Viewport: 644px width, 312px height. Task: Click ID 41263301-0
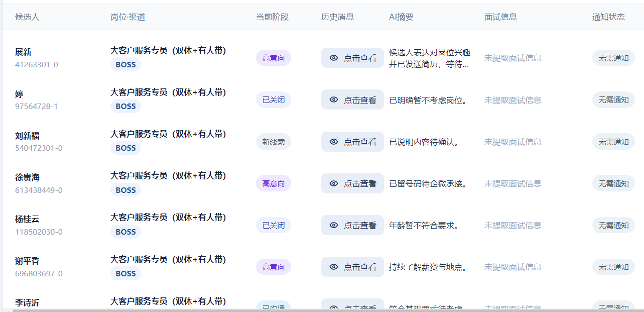tap(37, 64)
